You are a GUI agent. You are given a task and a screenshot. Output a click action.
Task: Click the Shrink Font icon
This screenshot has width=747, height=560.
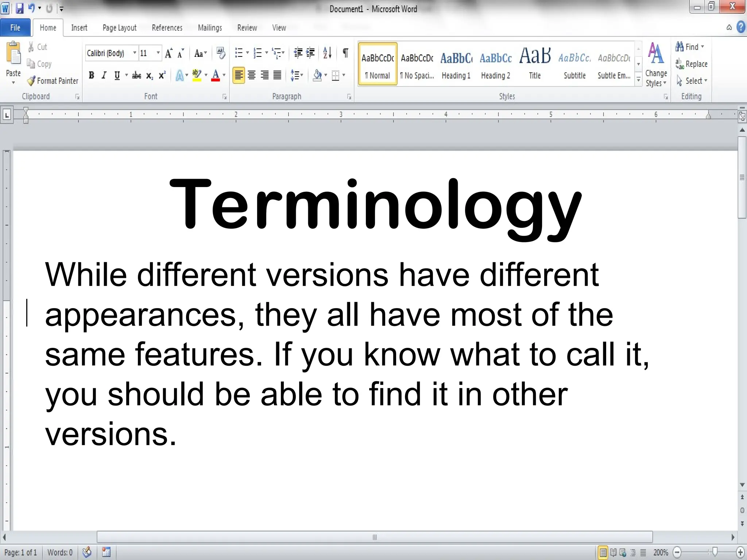pyautogui.click(x=181, y=53)
